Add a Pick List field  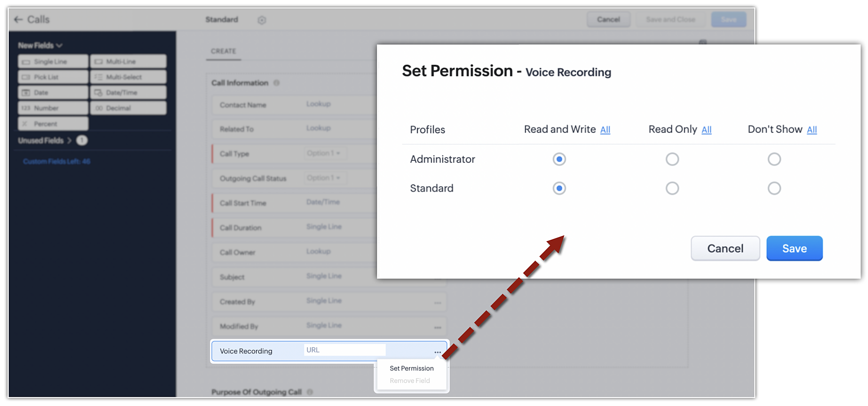click(53, 77)
